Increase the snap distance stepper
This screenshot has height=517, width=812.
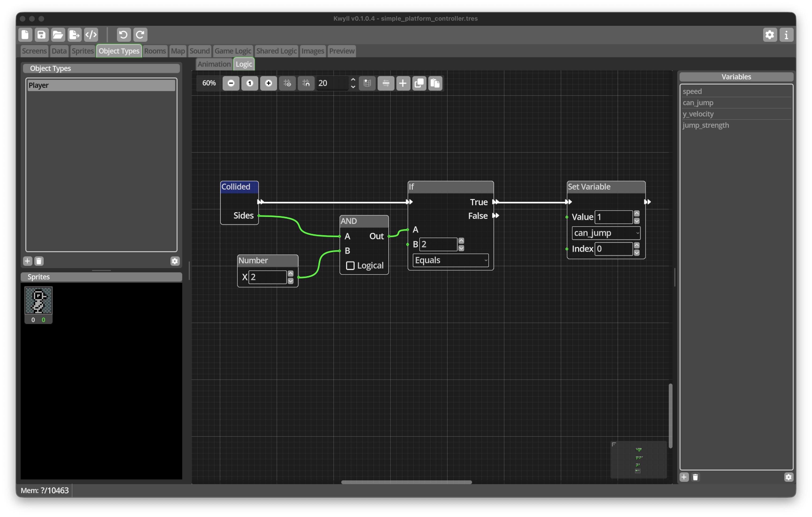tap(353, 80)
